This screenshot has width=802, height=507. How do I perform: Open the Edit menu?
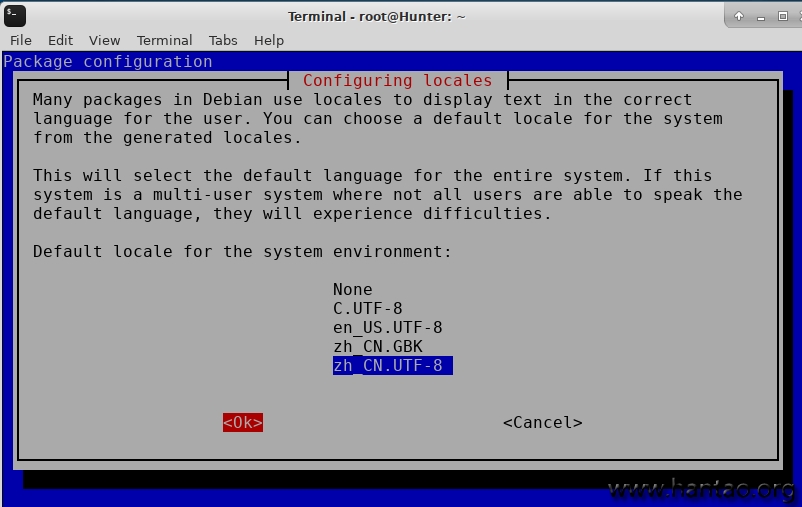click(x=61, y=40)
